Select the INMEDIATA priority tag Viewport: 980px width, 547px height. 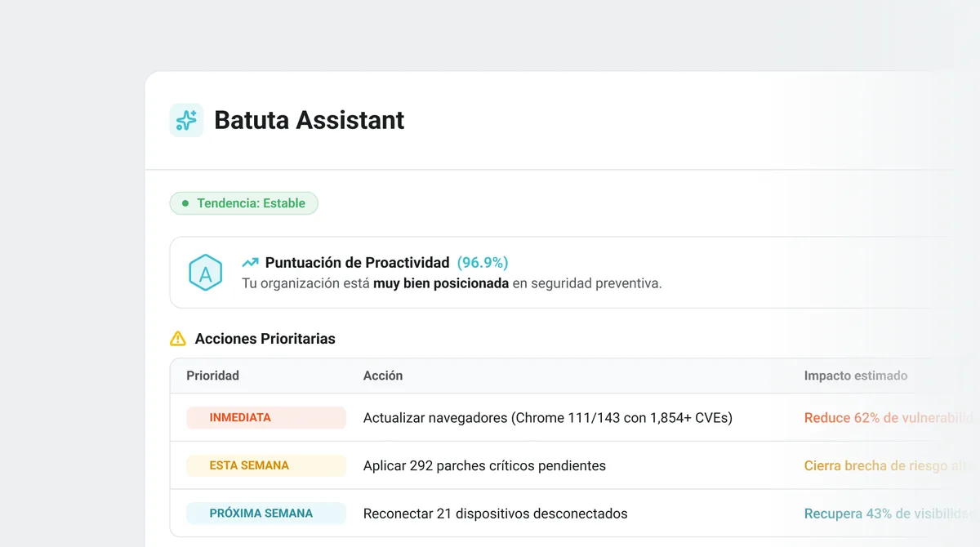[266, 417]
